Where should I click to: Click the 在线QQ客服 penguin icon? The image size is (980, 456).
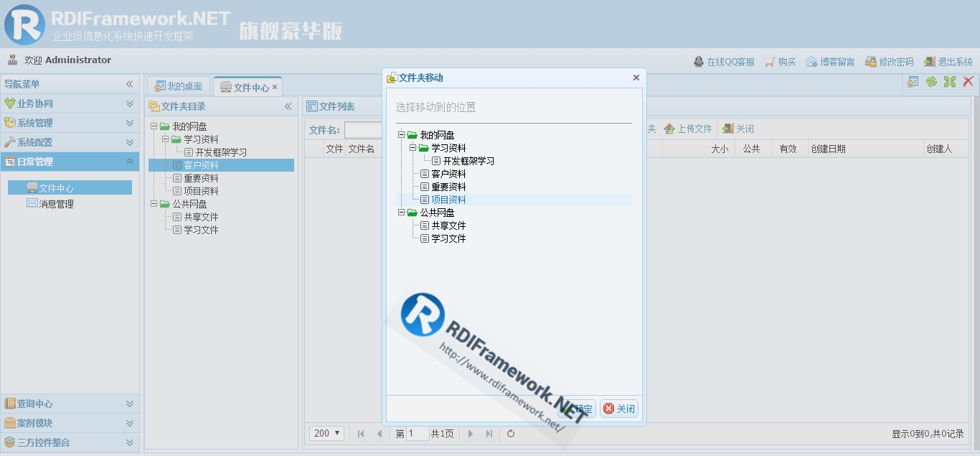(x=699, y=62)
